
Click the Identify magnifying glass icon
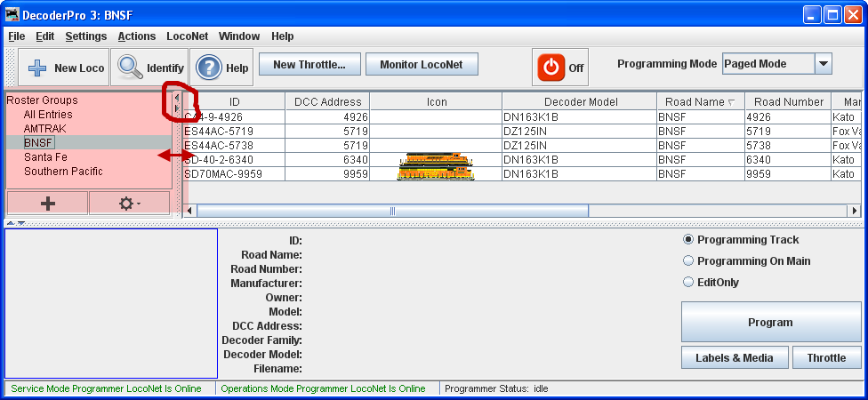(x=131, y=68)
